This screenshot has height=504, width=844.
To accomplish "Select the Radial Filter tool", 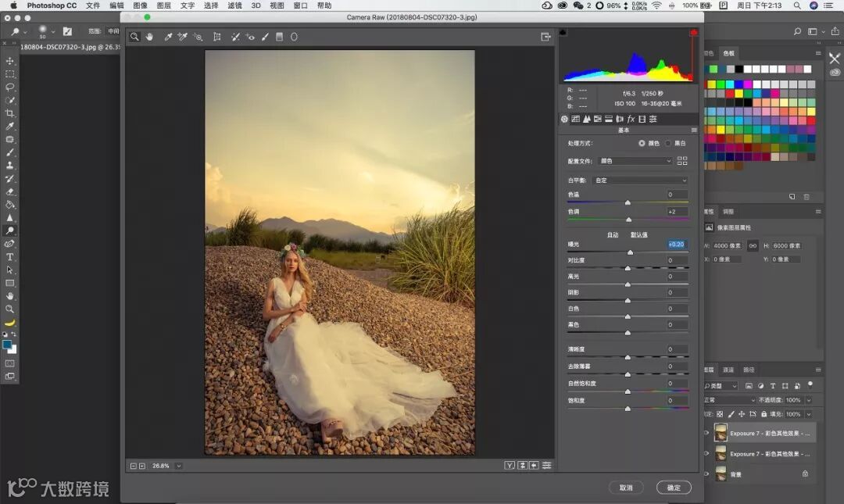I will (294, 38).
